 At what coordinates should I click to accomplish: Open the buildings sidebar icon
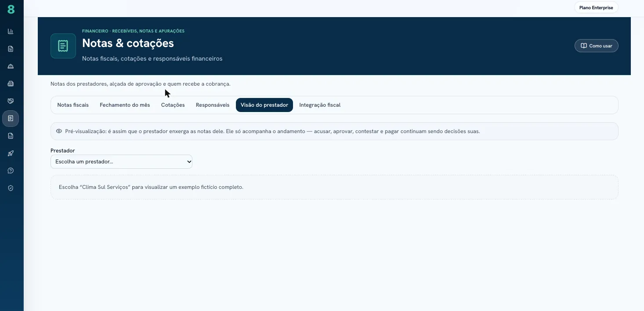(11, 83)
